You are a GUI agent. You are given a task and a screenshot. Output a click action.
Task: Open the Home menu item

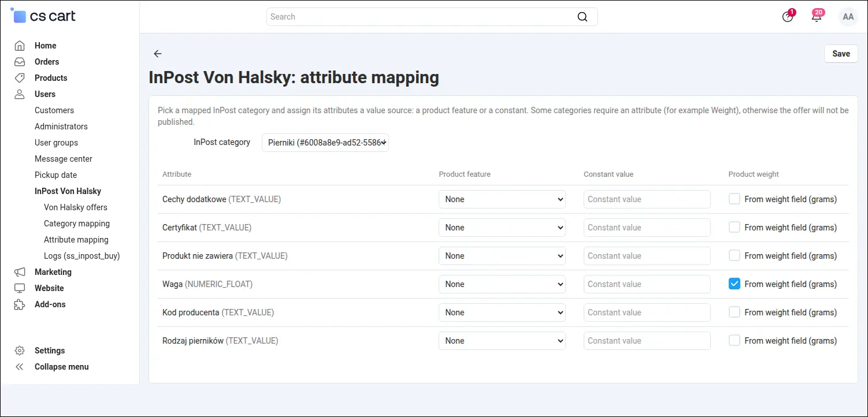[46, 46]
